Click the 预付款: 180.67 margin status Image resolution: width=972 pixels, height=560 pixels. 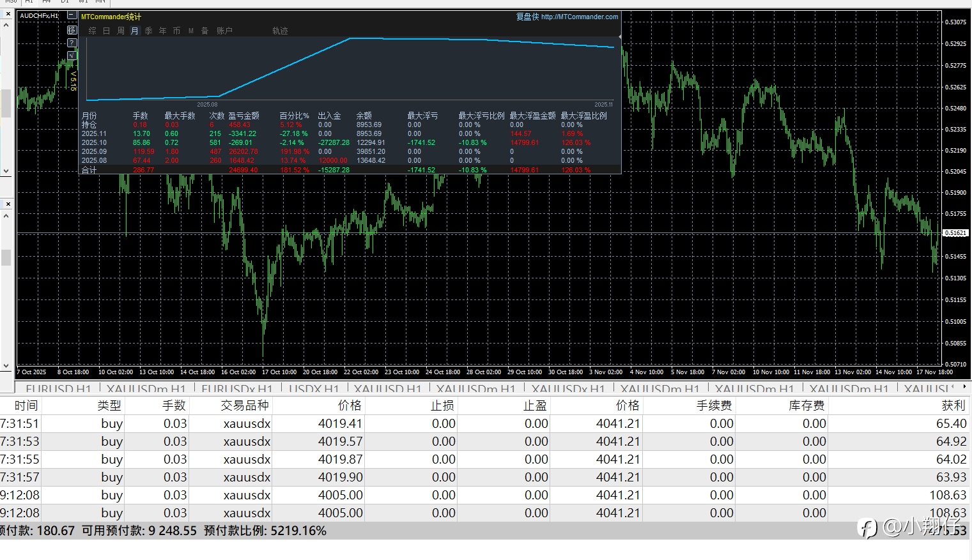pos(37,531)
